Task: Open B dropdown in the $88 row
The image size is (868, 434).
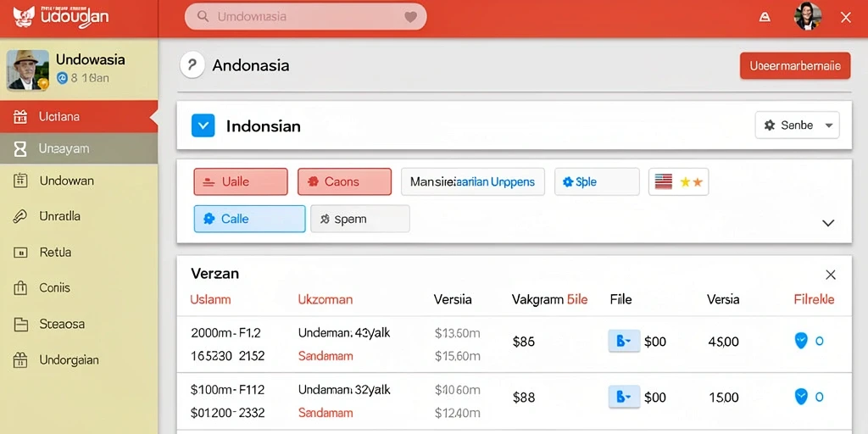Action: click(624, 397)
